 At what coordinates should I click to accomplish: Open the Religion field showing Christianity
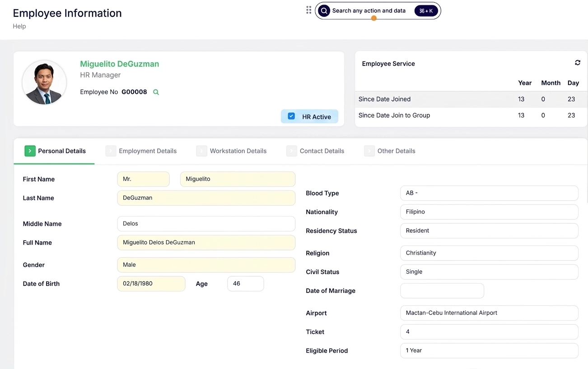click(489, 253)
